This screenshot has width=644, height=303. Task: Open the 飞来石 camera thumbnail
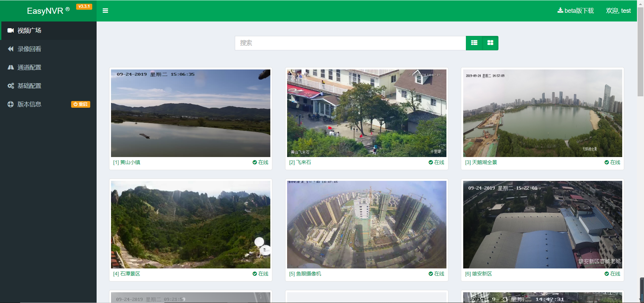click(367, 113)
